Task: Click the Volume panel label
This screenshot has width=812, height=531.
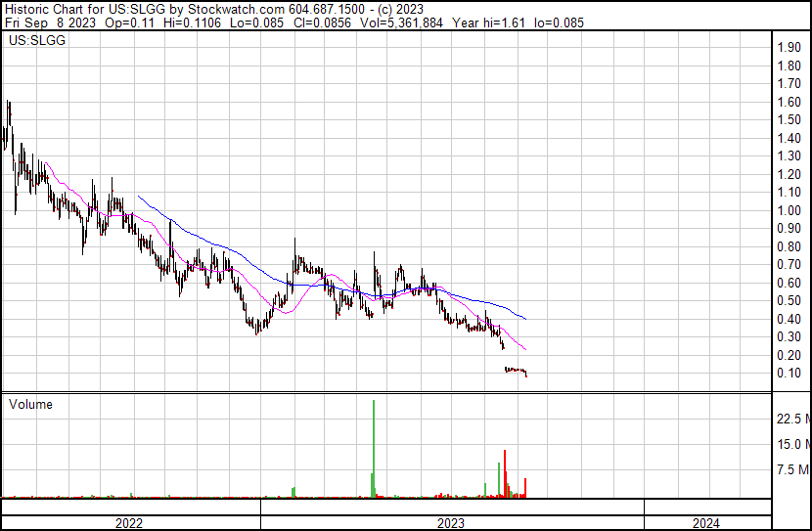Action: point(30,405)
